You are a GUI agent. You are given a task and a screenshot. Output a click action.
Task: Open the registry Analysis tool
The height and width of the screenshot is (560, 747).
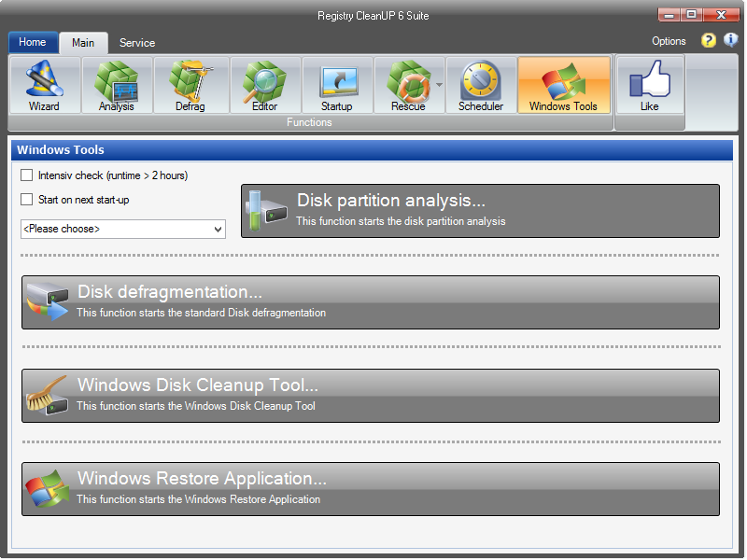117,85
